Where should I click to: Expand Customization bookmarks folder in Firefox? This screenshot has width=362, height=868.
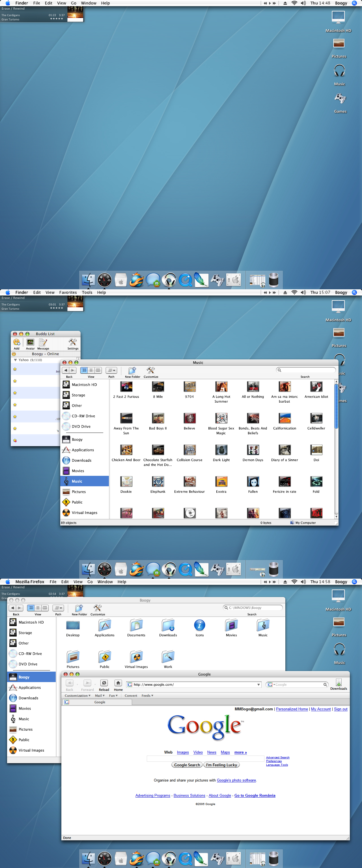[x=77, y=695]
